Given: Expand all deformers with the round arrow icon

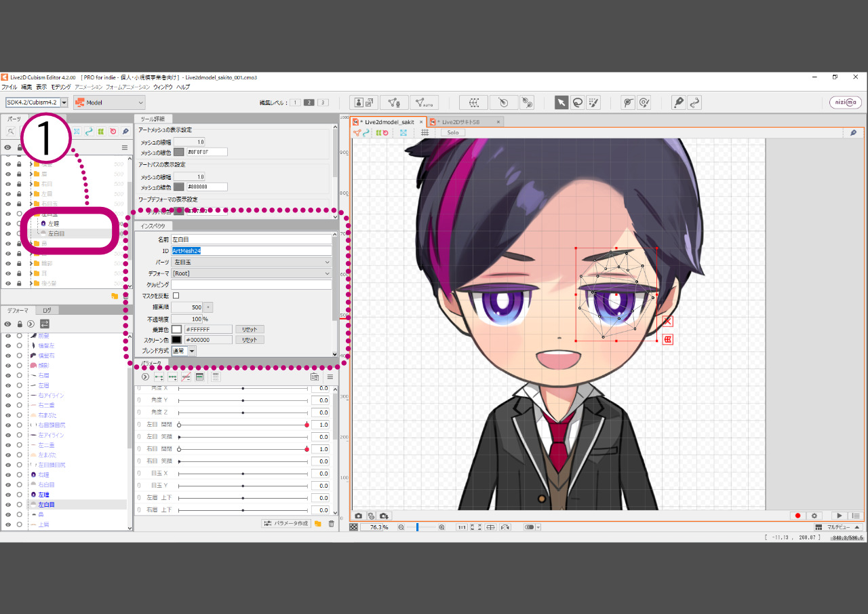Looking at the screenshot, I should tap(31, 324).
